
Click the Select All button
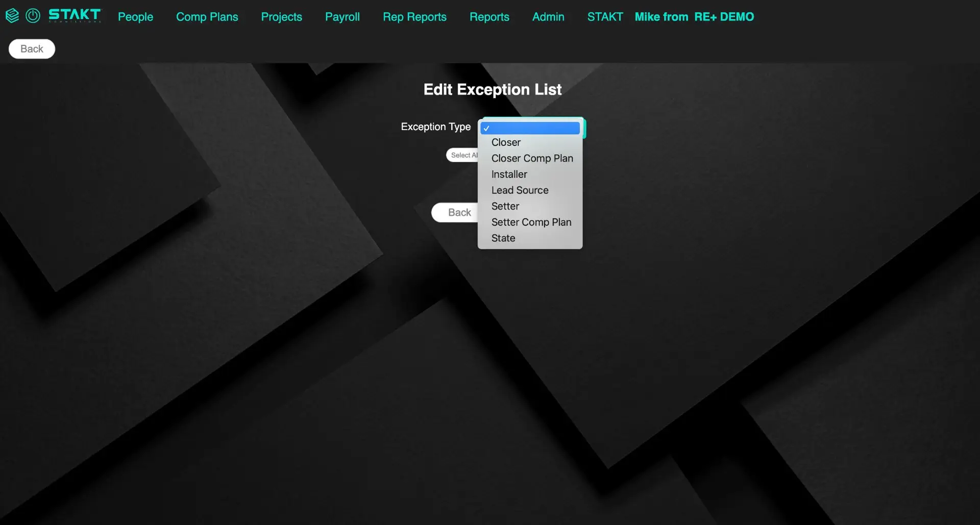tap(462, 155)
